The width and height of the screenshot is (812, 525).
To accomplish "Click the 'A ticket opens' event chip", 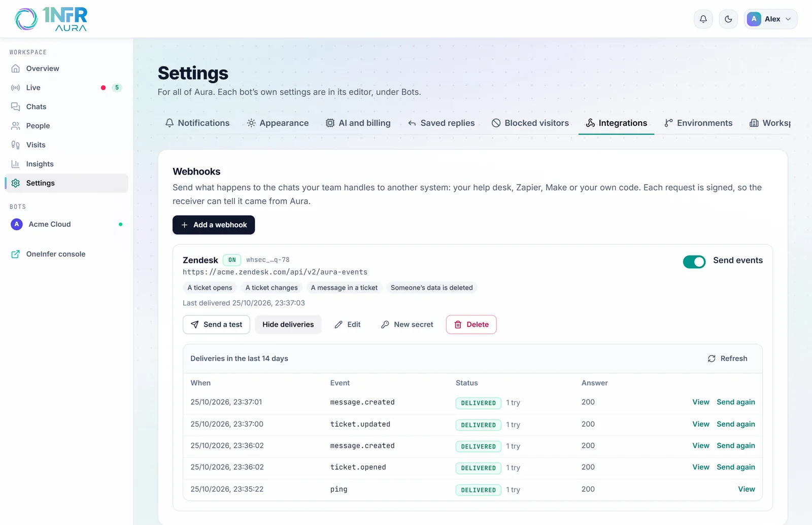I will pyautogui.click(x=210, y=288).
